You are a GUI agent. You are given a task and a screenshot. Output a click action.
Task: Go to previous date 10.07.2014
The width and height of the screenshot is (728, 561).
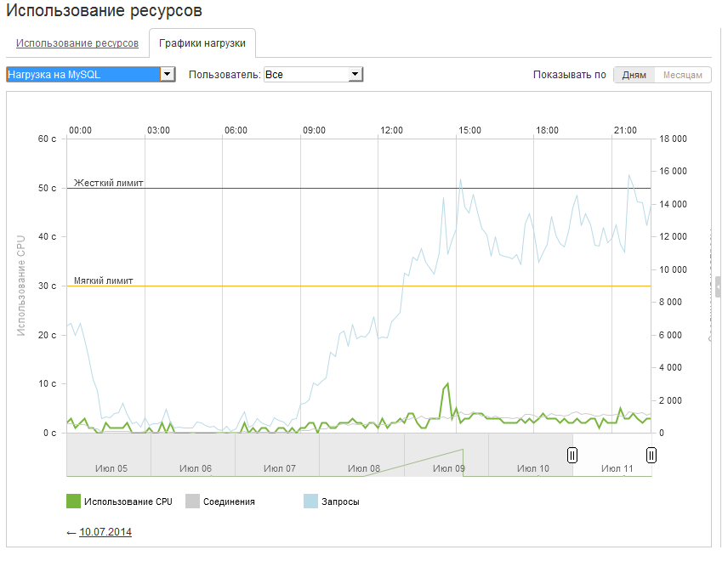[x=105, y=532]
